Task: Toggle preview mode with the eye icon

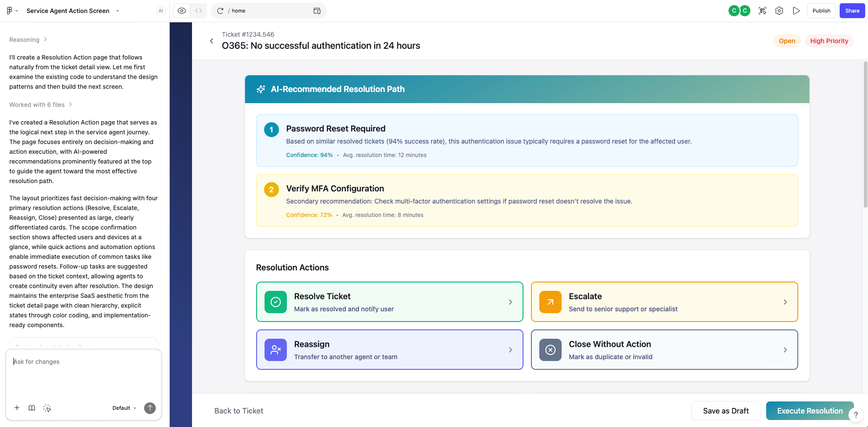Action: pyautogui.click(x=181, y=10)
